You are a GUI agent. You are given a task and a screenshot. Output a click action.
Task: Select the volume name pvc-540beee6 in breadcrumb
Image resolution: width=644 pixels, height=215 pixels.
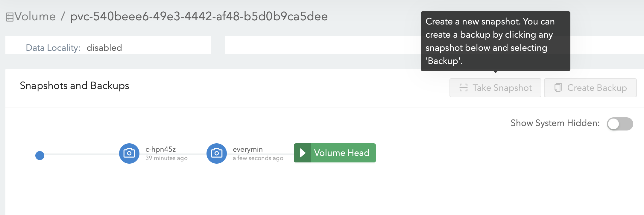[198, 16]
